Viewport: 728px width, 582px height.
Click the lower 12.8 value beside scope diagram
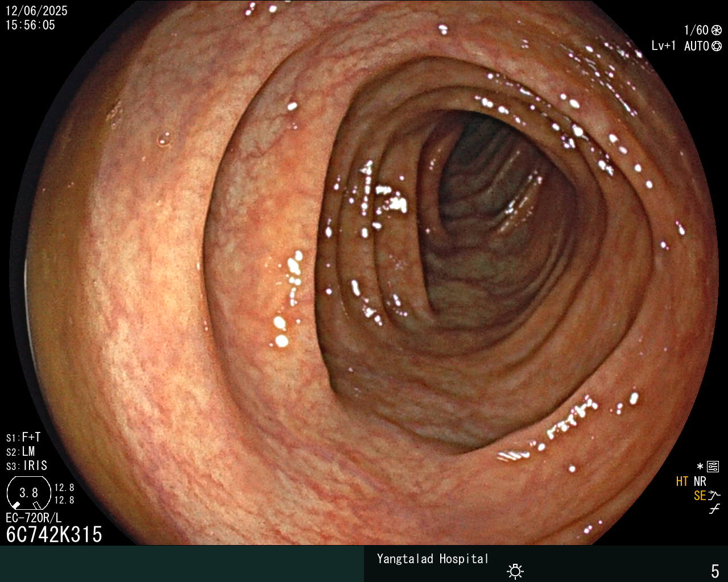coord(64,500)
